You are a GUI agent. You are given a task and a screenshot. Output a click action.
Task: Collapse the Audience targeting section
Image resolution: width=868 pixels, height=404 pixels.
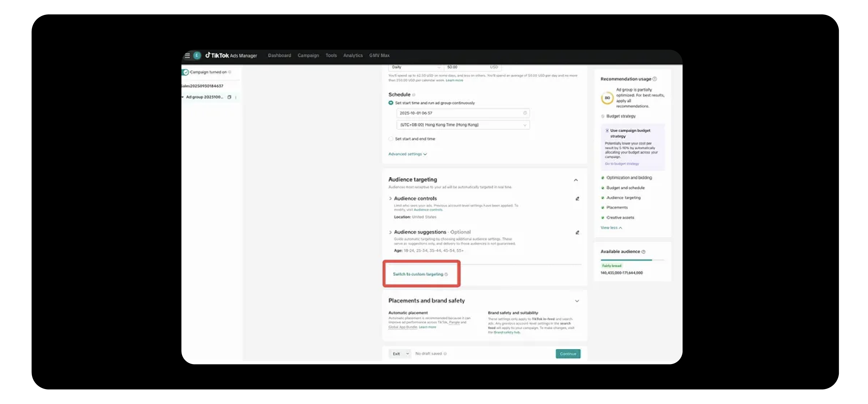coord(576,180)
